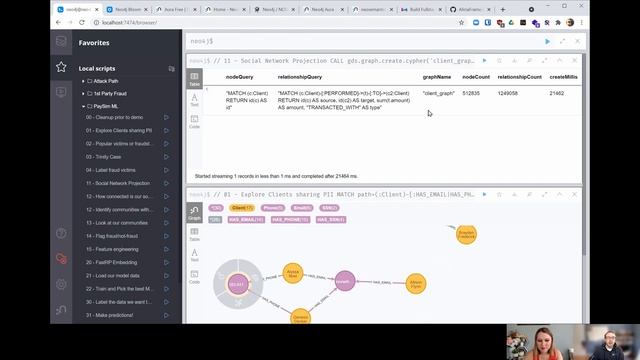640x360 pixels.
Task: Click the HAS_PHONE relationship type badge
Action: (290, 220)
